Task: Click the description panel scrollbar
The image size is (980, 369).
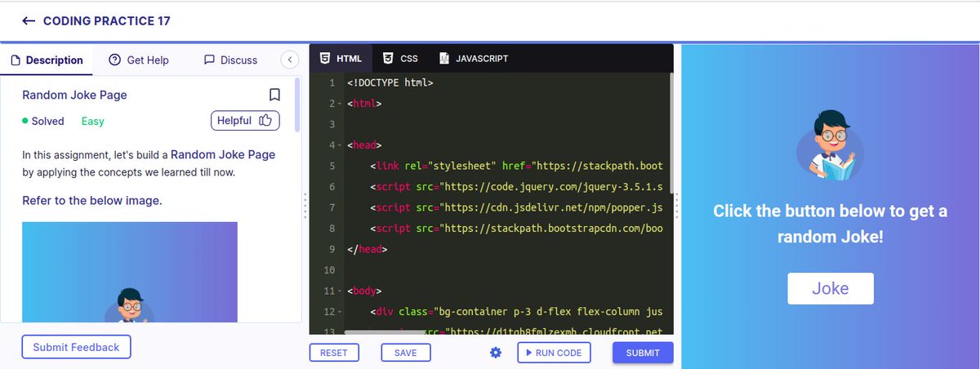Action: click(298, 104)
